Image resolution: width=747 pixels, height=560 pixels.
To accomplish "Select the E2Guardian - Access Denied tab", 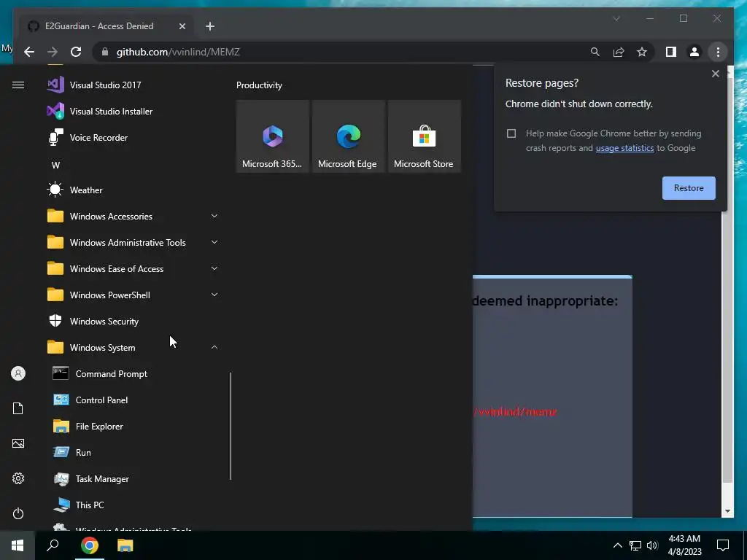I will [106, 26].
